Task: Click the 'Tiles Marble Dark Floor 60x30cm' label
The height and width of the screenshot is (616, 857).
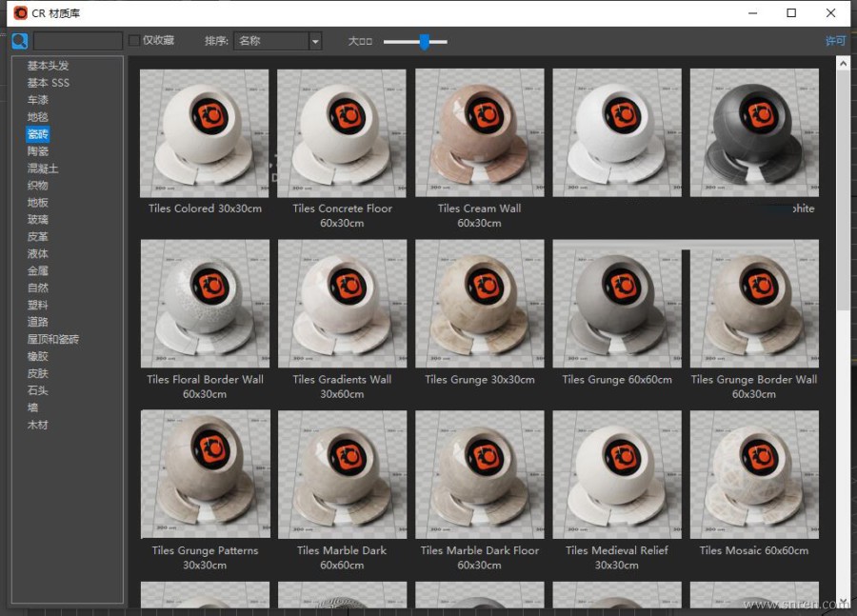Action: [x=479, y=558]
